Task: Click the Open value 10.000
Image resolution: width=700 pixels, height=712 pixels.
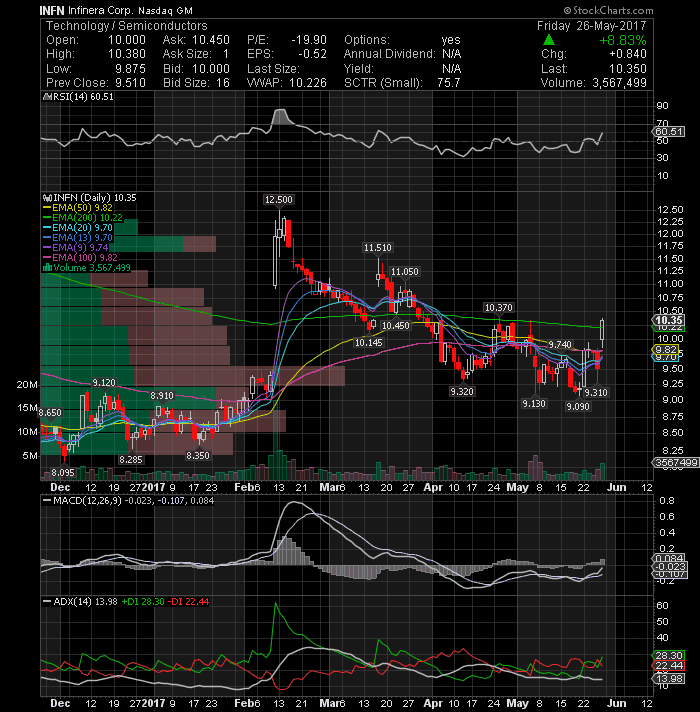Action: click(x=127, y=40)
